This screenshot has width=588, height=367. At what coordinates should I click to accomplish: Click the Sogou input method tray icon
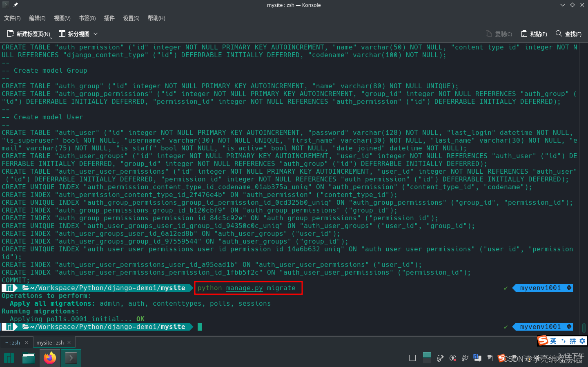[502, 358]
